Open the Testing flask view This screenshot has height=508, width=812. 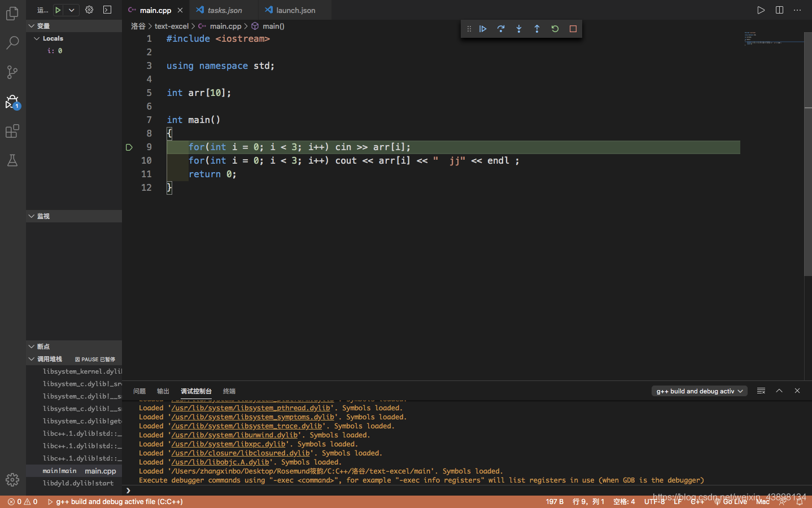click(12, 160)
